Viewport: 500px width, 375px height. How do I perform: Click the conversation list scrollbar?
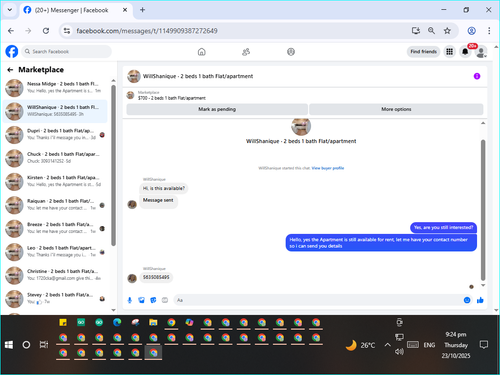[113, 165]
